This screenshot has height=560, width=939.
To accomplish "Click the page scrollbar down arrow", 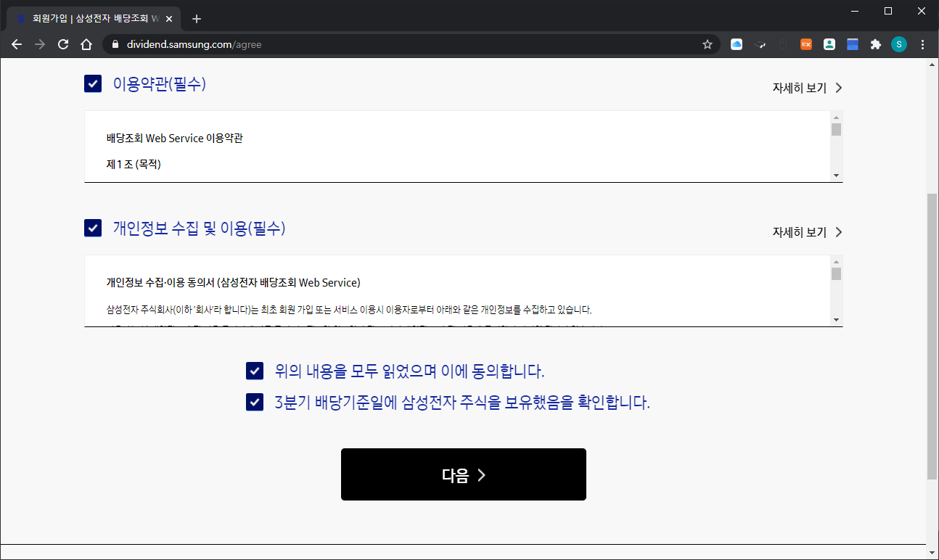I will pyautogui.click(x=932, y=552).
